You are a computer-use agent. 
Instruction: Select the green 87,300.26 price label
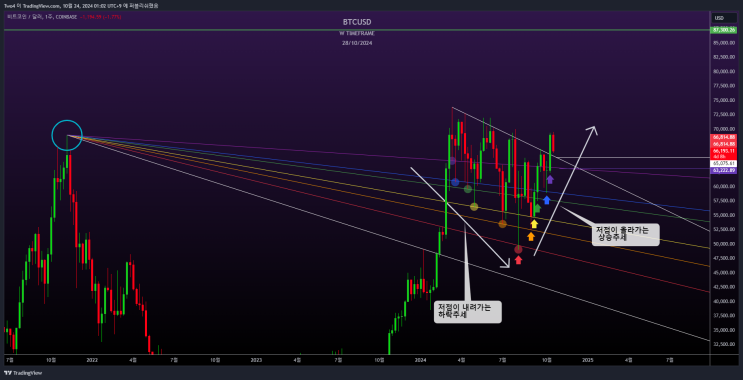pyautogui.click(x=723, y=30)
